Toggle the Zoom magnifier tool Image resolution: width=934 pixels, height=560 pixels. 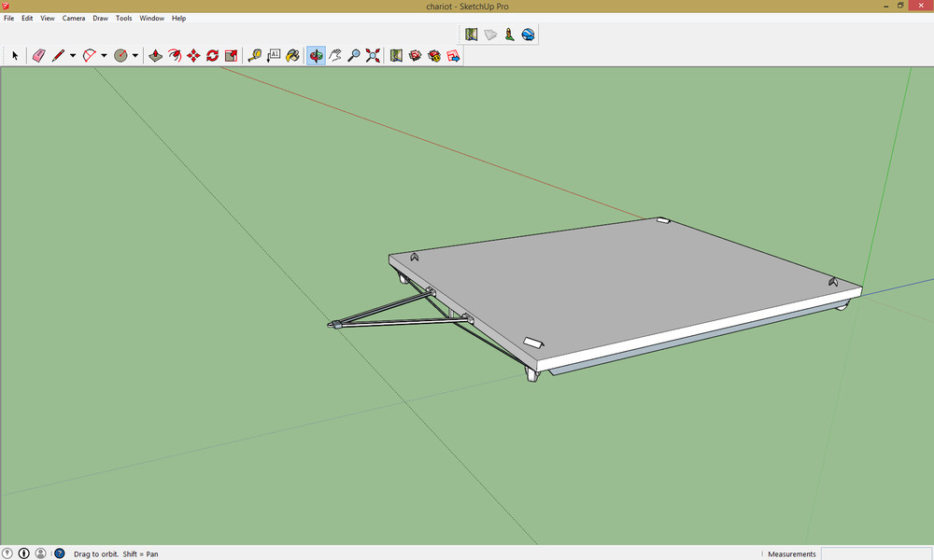(354, 56)
